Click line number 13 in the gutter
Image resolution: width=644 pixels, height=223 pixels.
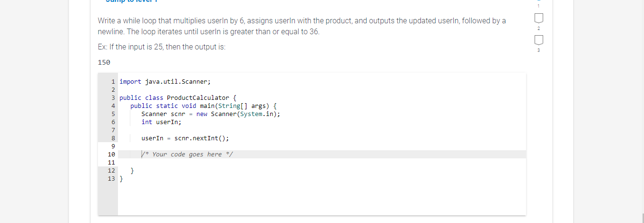[x=112, y=179]
